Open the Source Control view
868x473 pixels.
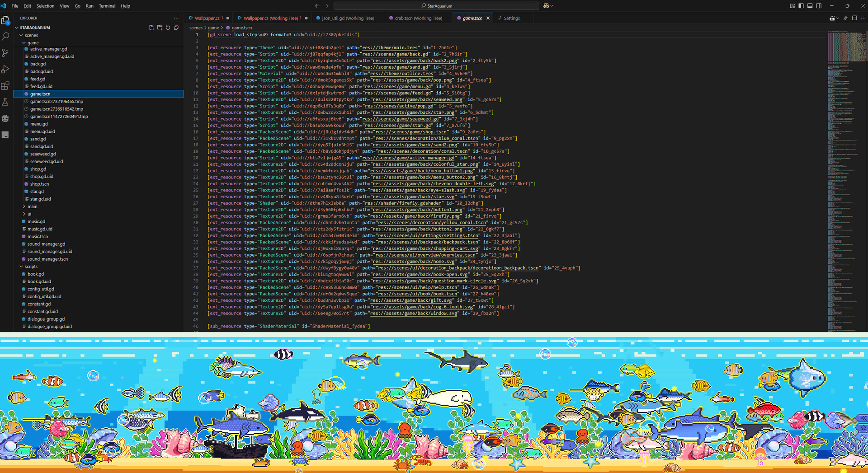point(5,53)
